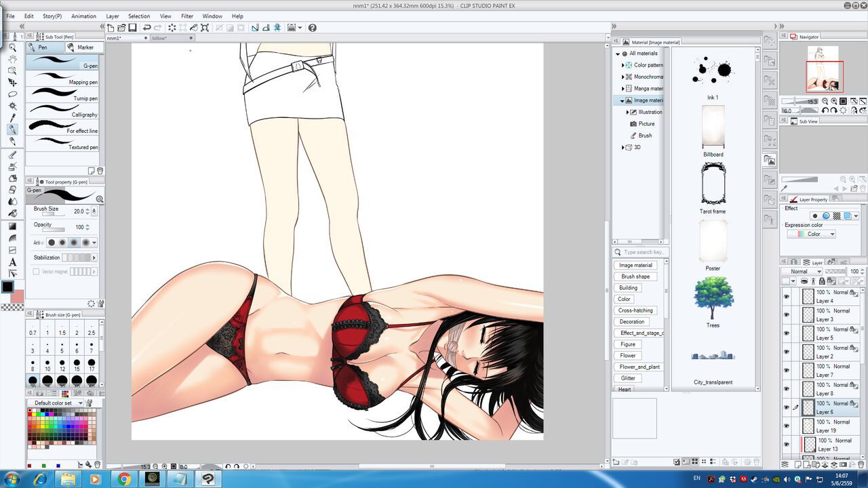Toggle visibility of Layer 5
The image size is (868, 488).
coord(787,333)
